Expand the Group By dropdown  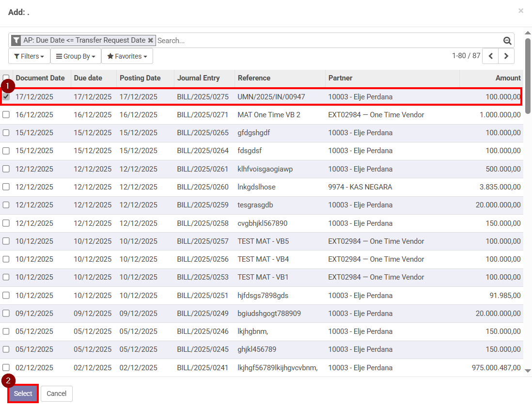[76, 56]
